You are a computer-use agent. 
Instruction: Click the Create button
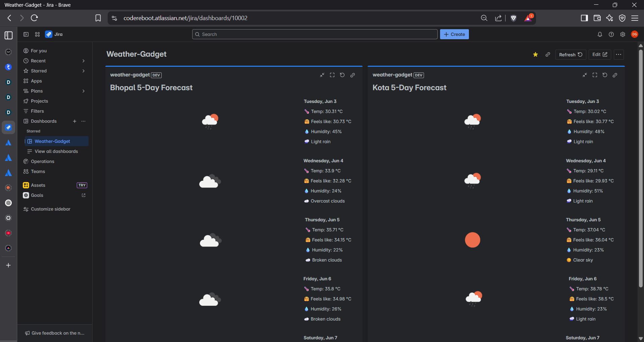(454, 34)
